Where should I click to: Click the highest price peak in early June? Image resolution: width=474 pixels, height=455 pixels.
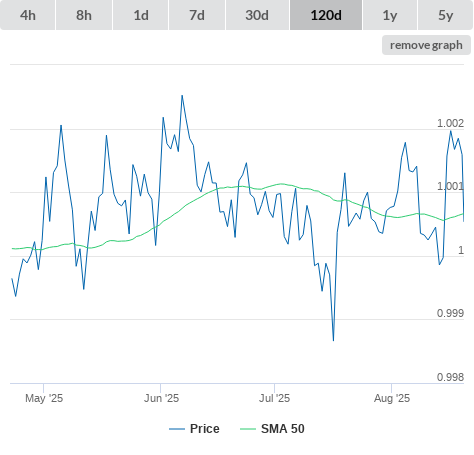tap(182, 96)
